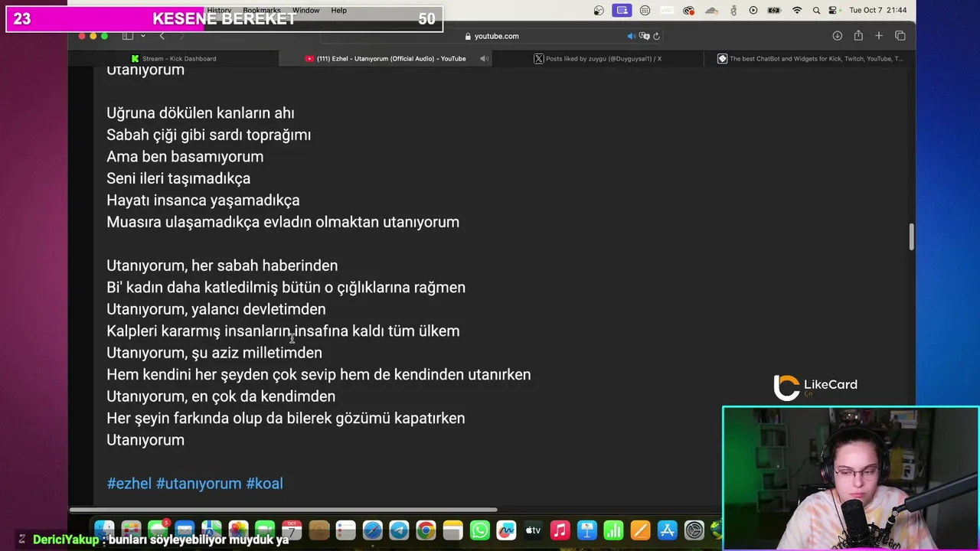The image size is (980, 551).
Task: Click the battery status icon
Action: tap(774, 10)
